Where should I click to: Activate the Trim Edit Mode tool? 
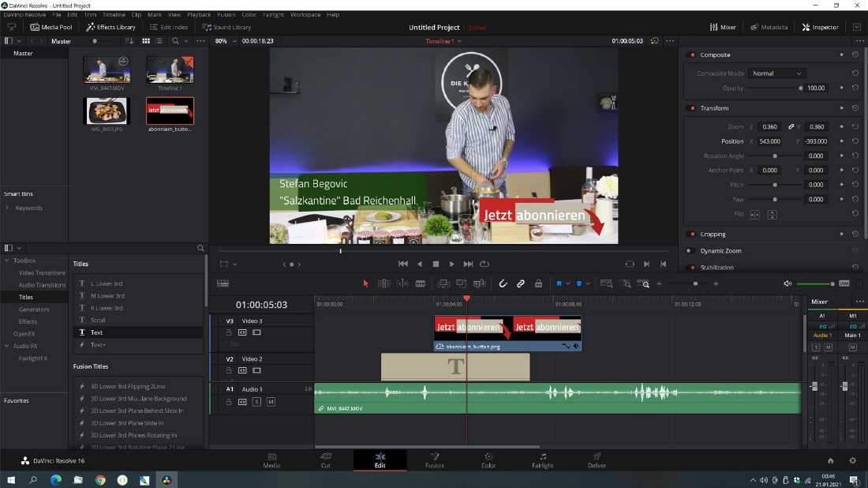383,283
